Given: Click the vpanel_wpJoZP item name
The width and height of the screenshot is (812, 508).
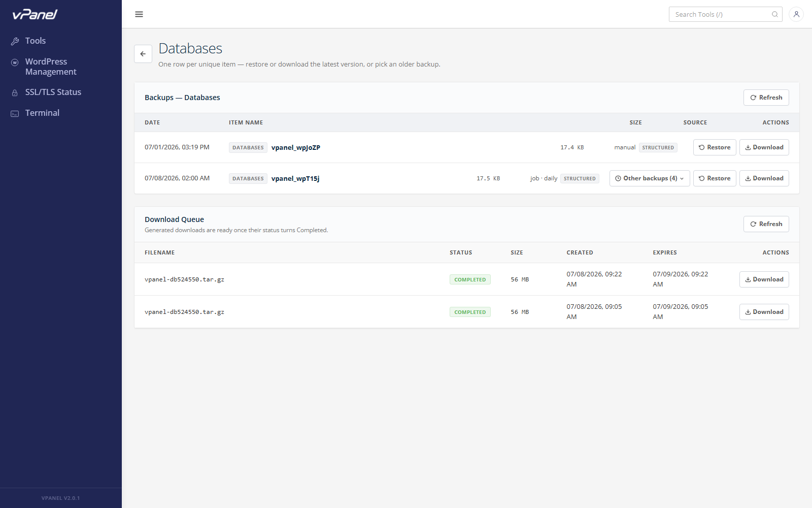Looking at the screenshot, I should tap(296, 148).
